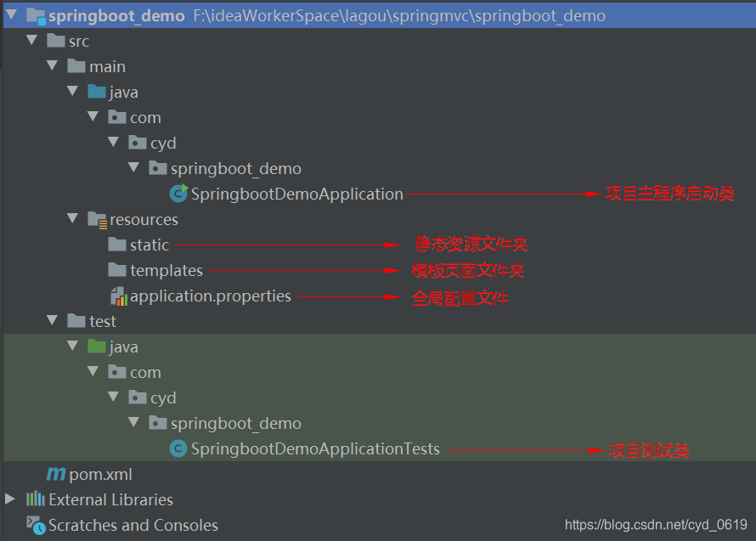Select the templates folder label
756x541 pixels.
tap(166, 271)
